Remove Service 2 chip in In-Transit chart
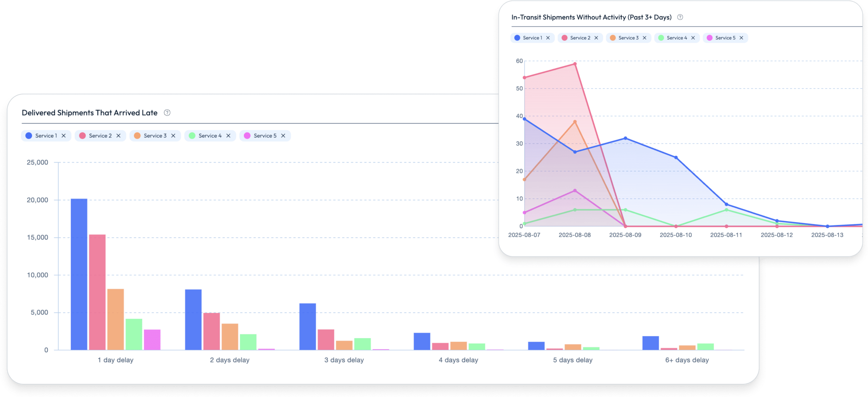 click(596, 38)
